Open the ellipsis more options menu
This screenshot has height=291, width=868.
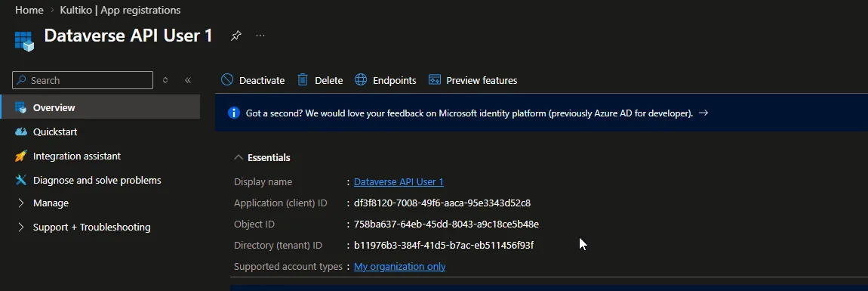[260, 36]
